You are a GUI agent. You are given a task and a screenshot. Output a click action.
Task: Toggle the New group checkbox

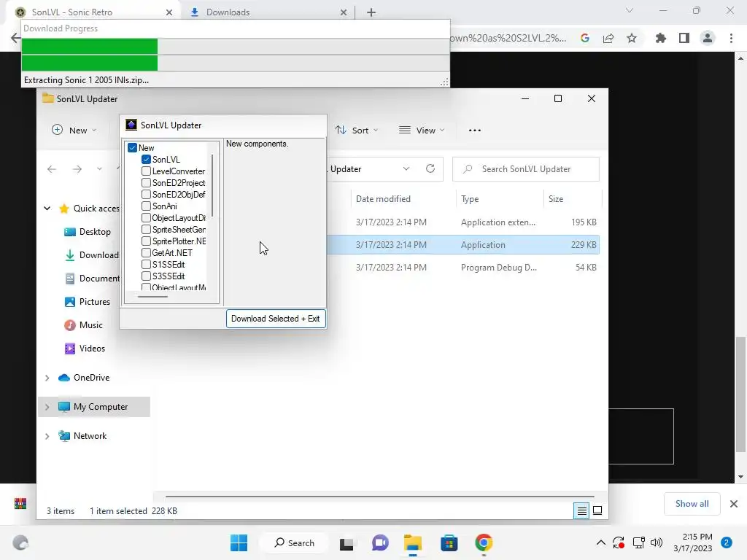coord(133,147)
